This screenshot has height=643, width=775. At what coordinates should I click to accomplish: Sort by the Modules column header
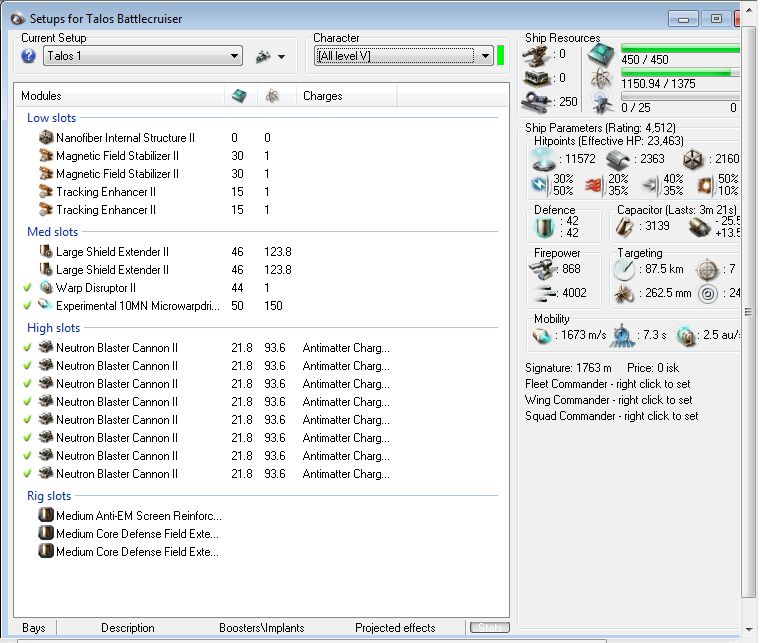coord(119,95)
